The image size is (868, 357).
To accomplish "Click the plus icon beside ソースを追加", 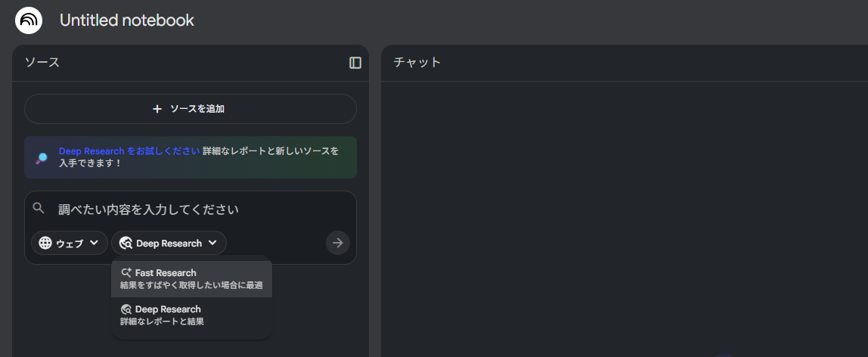I will tap(157, 109).
